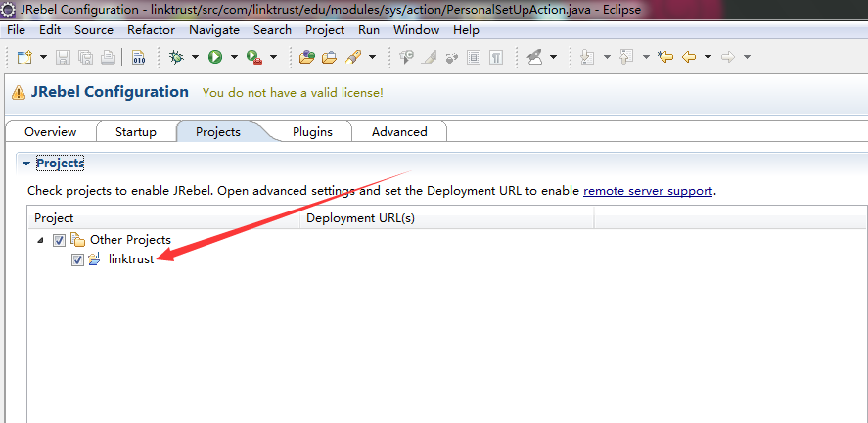Select the linktrust project row

[x=131, y=258]
